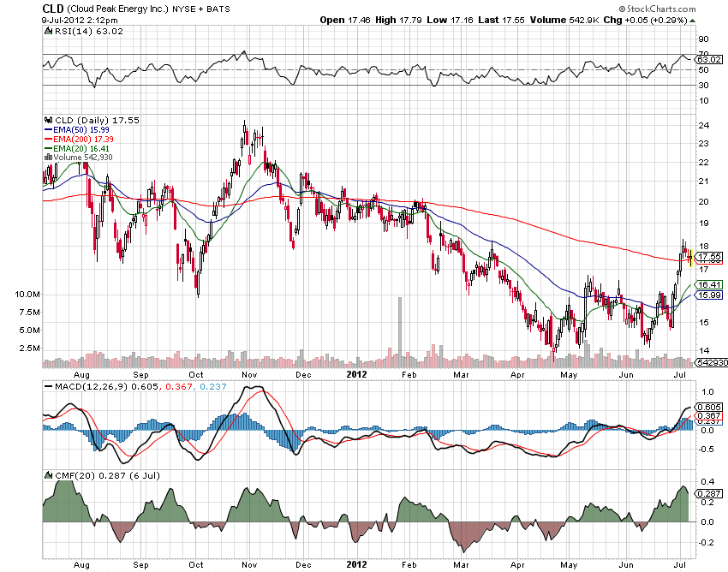Click the 2.5M volume axis label

[x=30, y=349]
